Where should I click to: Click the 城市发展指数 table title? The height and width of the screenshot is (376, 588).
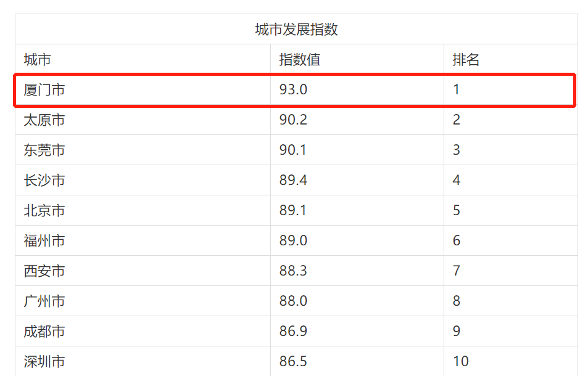click(x=296, y=30)
